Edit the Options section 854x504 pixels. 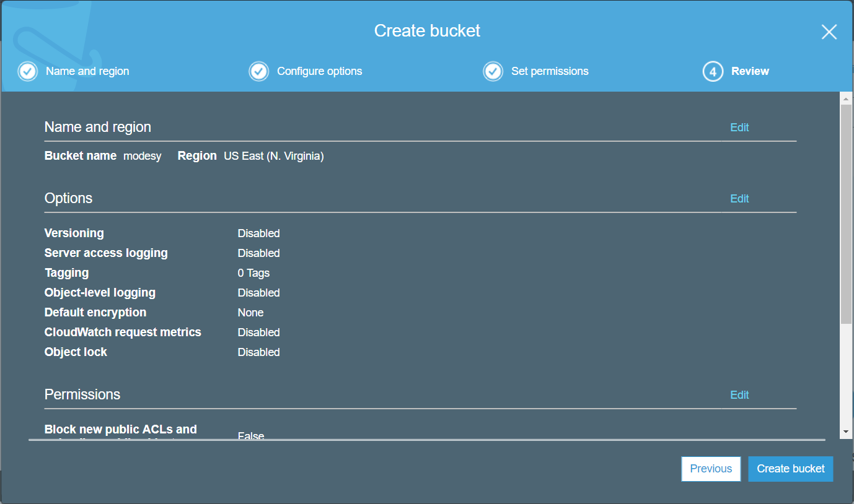pyautogui.click(x=739, y=199)
